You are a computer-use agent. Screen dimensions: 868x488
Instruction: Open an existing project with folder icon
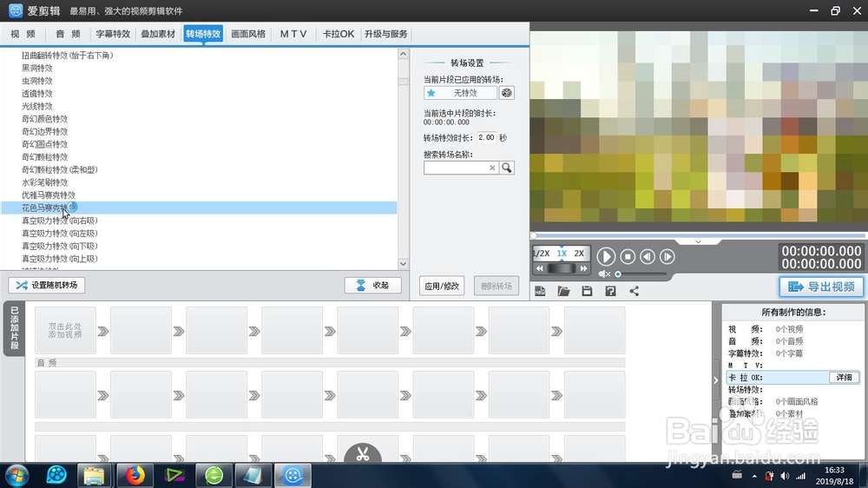(563, 291)
